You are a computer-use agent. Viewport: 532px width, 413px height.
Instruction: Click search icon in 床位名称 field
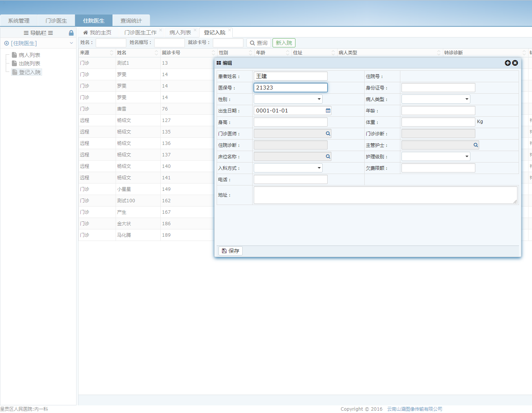(328, 156)
